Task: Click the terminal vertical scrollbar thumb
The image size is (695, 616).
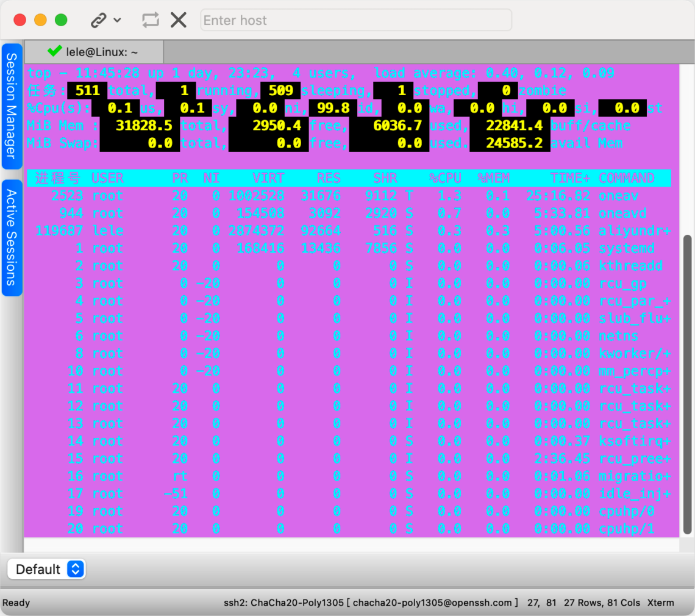Action: coord(688,384)
